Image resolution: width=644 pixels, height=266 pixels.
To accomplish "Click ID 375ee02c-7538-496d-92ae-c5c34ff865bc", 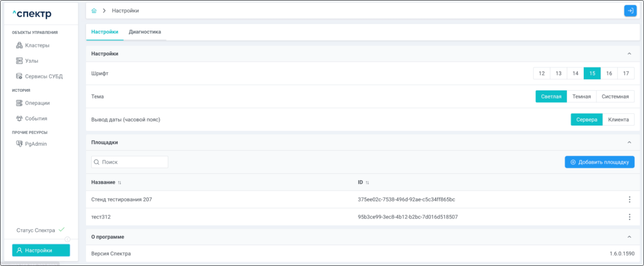I will coord(406,199).
